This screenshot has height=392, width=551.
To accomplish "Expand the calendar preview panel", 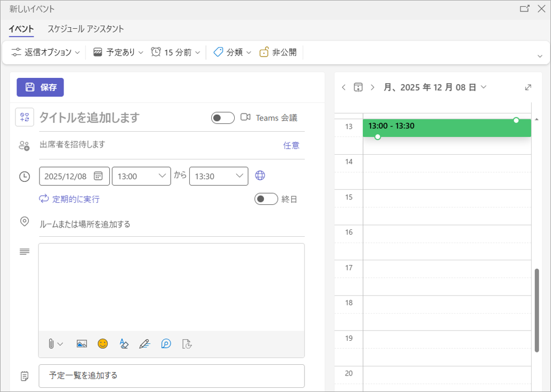I will [x=528, y=87].
